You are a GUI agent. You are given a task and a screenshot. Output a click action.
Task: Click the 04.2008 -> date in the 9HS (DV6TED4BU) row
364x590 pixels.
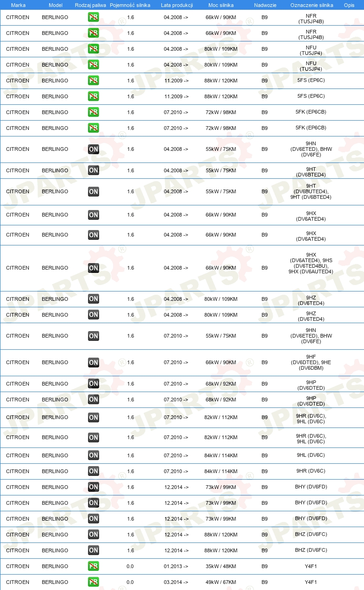pyautogui.click(x=176, y=268)
